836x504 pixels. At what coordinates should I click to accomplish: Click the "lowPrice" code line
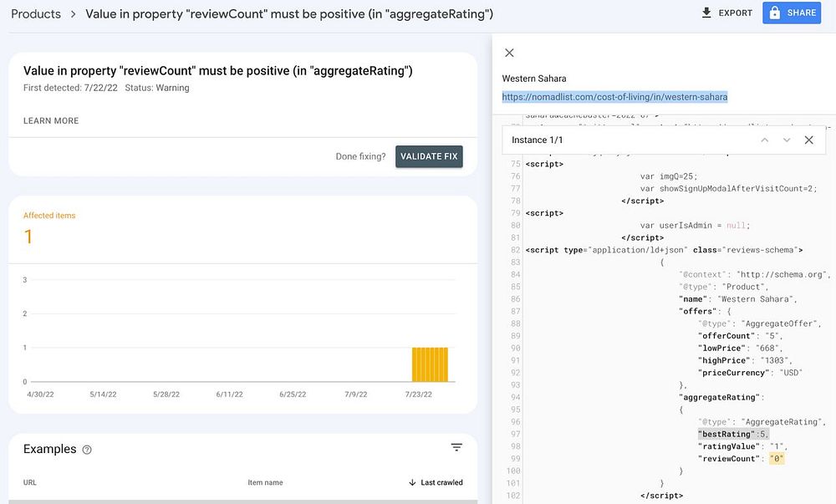741,349
